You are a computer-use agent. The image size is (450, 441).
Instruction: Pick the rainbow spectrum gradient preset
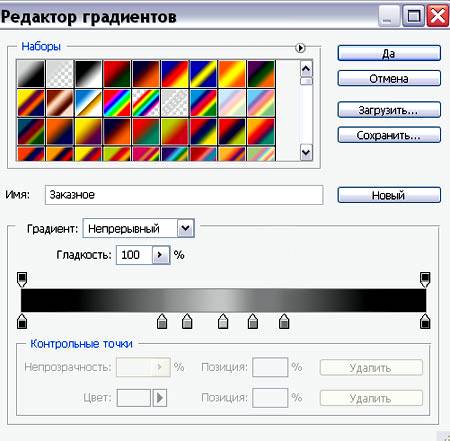click(x=117, y=103)
